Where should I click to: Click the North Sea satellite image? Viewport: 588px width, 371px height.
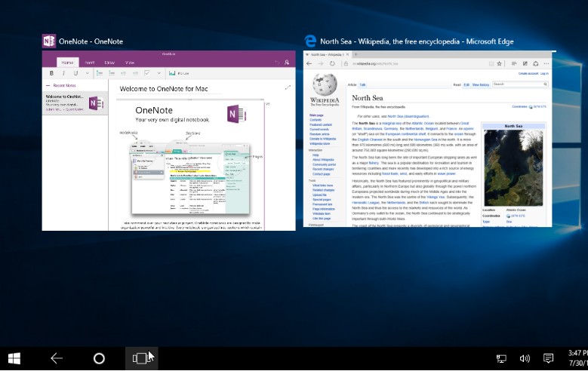tap(513, 167)
